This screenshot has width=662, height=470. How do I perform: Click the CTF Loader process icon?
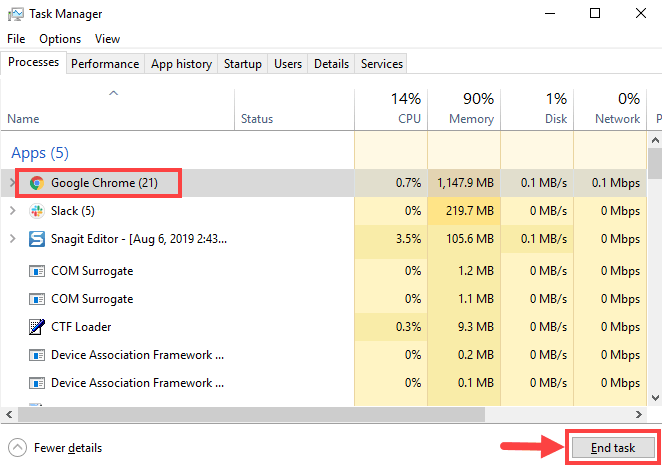(37, 327)
